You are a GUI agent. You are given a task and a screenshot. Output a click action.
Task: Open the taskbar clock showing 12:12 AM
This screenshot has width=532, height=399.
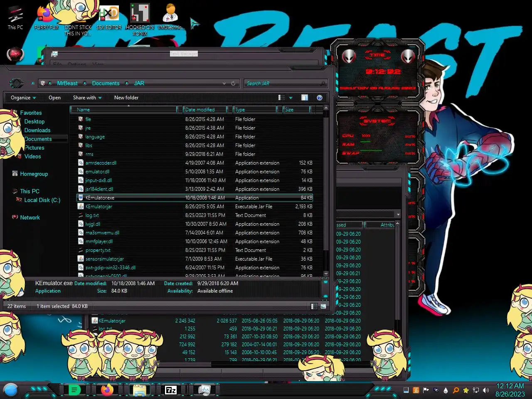pyautogui.click(x=510, y=390)
